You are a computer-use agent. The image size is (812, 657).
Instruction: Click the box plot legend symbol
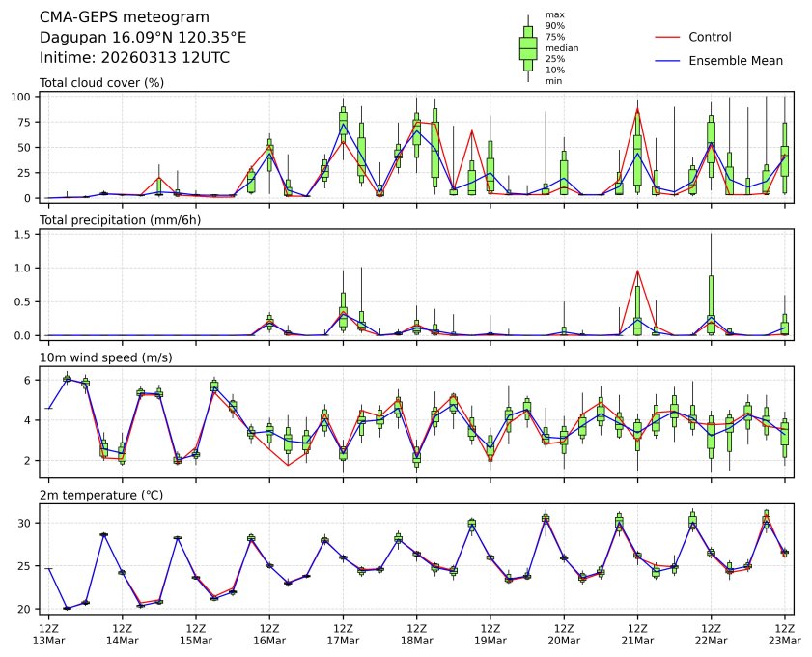pos(528,48)
